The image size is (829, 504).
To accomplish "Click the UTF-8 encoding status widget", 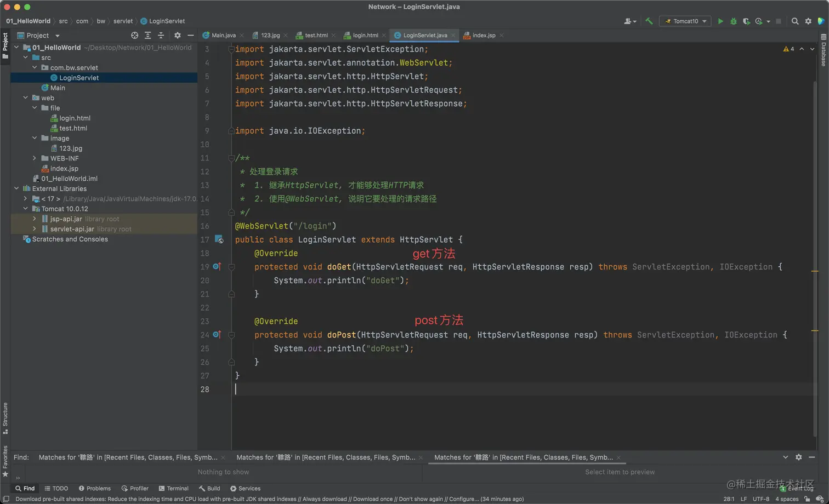I will tap(761, 499).
